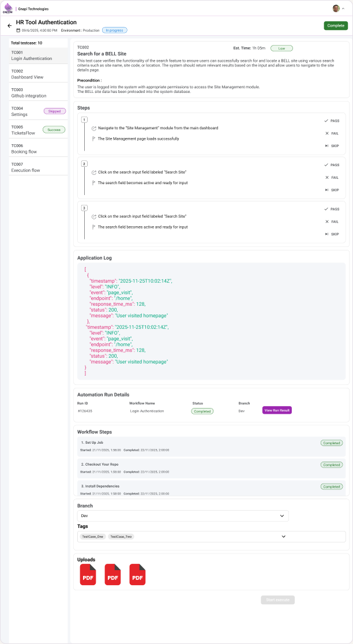Image resolution: width=353 pixels, height=644 pixels.
Task: Select TC004 Settings testcase
Action: [39, 111]
